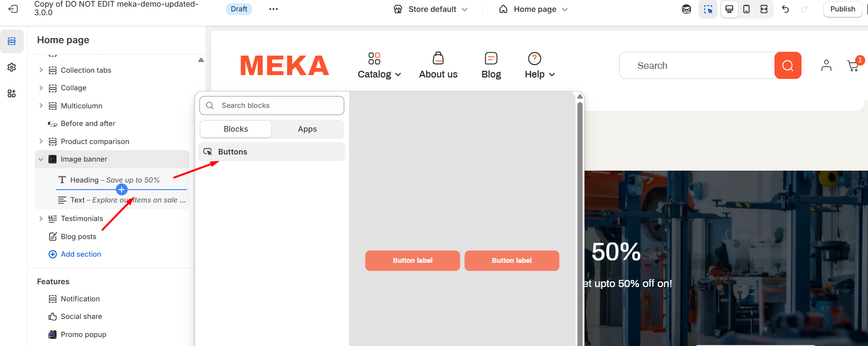The width and height of the screenshot is (868, 346).
Task: Click the Blog posts pencil icon
Action: click(53, 237)
